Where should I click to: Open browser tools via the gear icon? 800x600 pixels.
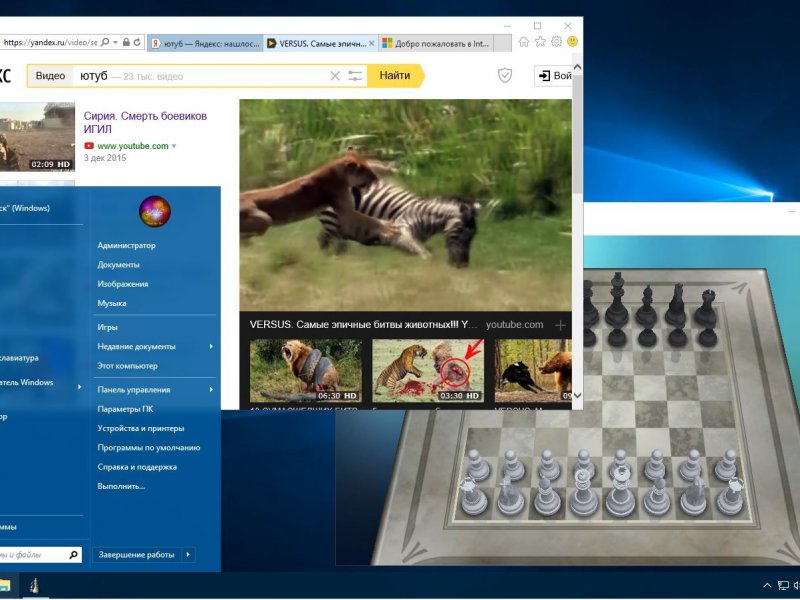pyautogui.click(x=556, y=42)
